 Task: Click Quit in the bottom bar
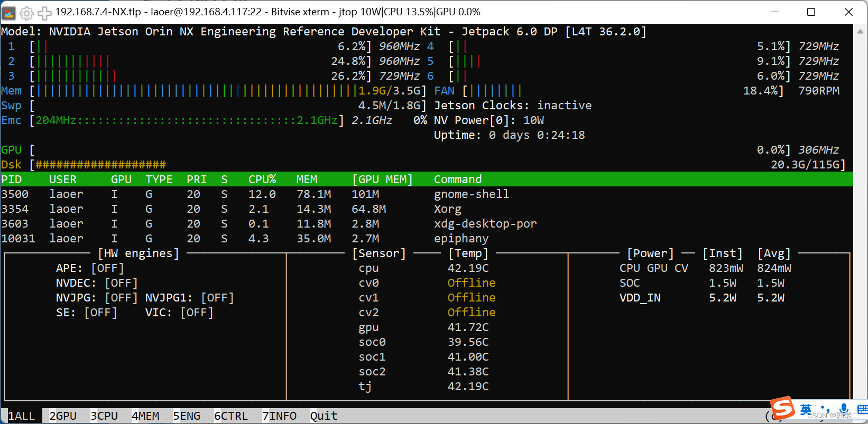click(324, 416)
